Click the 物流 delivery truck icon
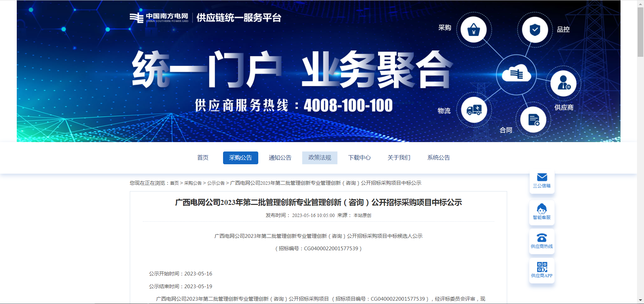The height and width of the screenshot is (304, 644). coord(474,110)
